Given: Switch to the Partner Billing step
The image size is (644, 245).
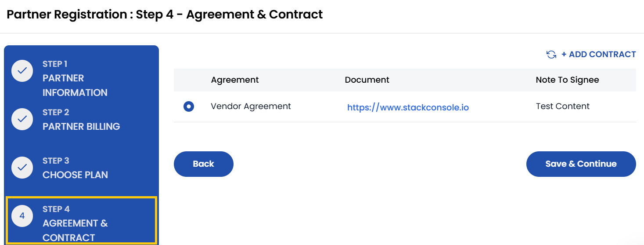Looking at the screenshot, I should tap(81, 126).
